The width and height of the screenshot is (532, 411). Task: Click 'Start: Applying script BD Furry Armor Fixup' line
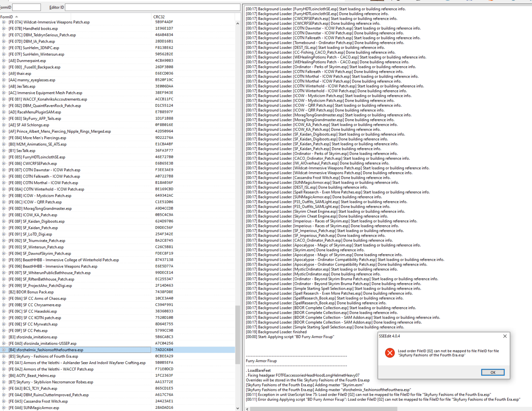(x=290, y=337)
